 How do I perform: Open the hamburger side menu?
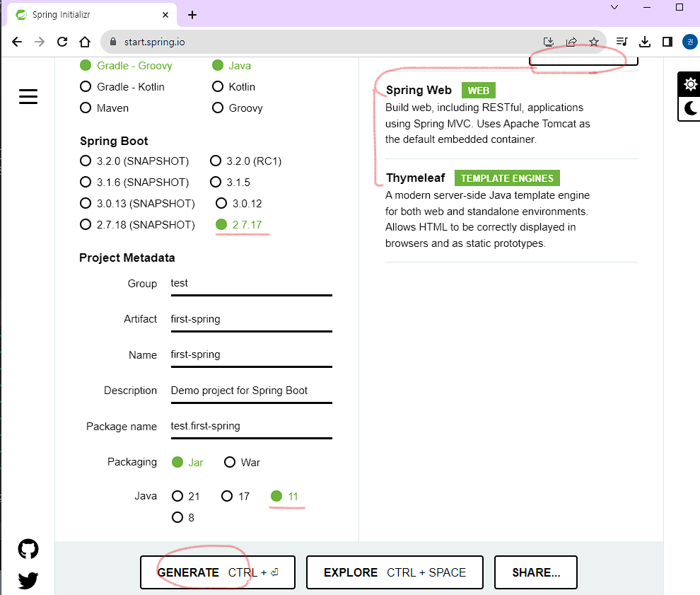click(x=28, y=96)
